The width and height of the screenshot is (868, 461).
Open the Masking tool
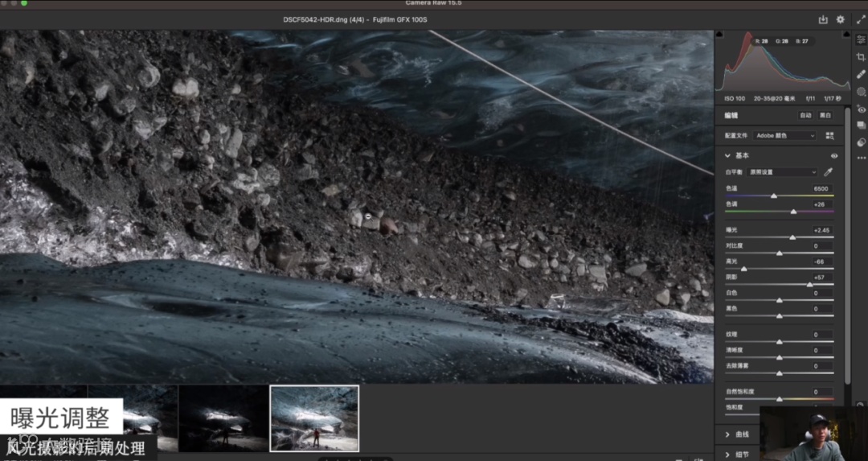coord(861,92)
